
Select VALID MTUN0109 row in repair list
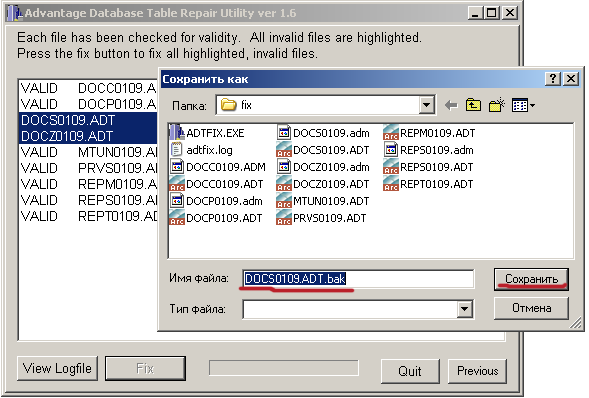(x=88, y=152)
